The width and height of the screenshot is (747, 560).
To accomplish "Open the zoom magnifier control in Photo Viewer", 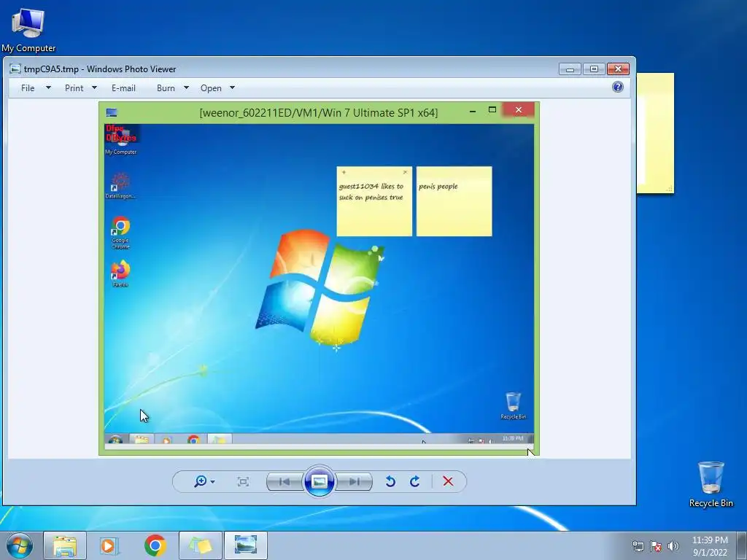I will (x=200, y=481).
